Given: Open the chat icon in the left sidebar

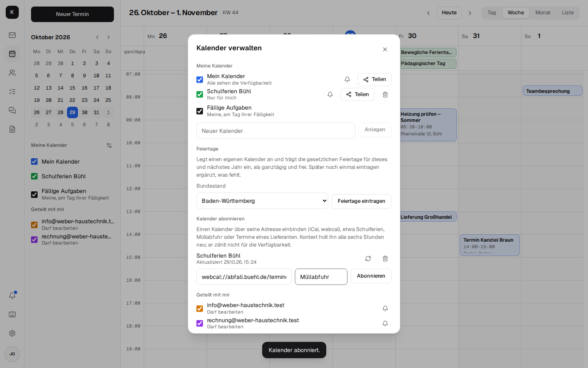Looking at the screenshot, I should pos(12,110).
